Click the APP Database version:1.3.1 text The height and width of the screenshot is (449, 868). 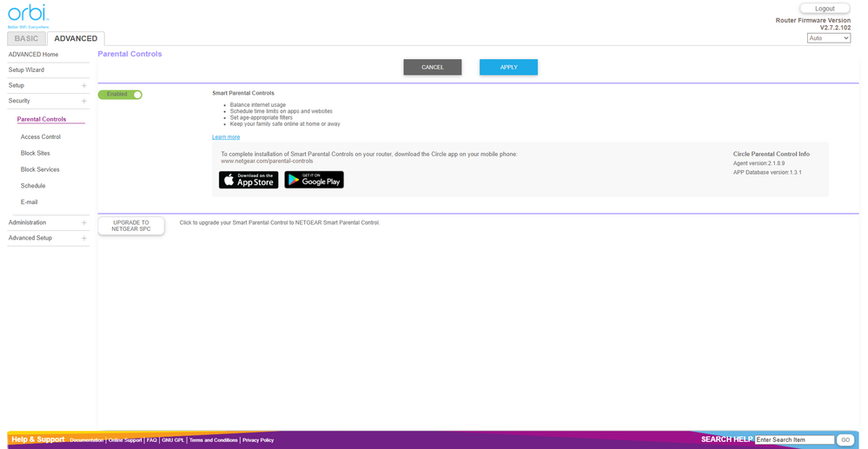click(x=767, y=172)
